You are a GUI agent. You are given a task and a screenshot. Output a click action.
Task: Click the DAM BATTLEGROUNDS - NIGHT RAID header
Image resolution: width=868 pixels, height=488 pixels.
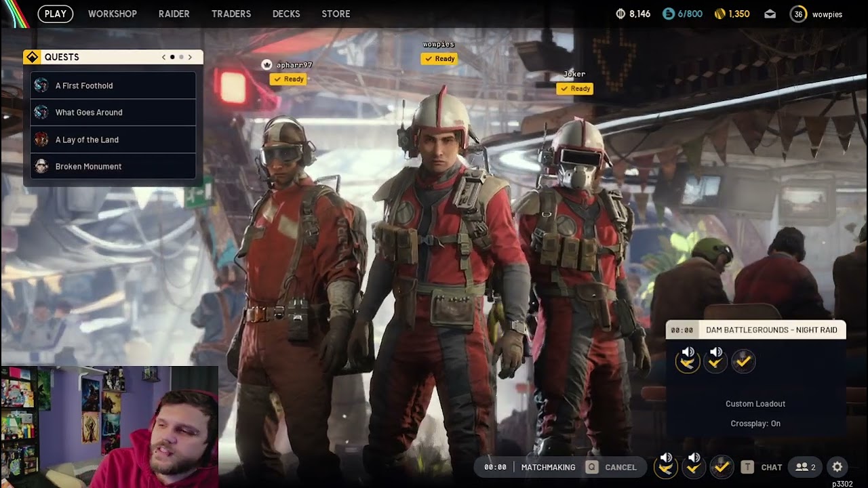click(x=772, y=330)
